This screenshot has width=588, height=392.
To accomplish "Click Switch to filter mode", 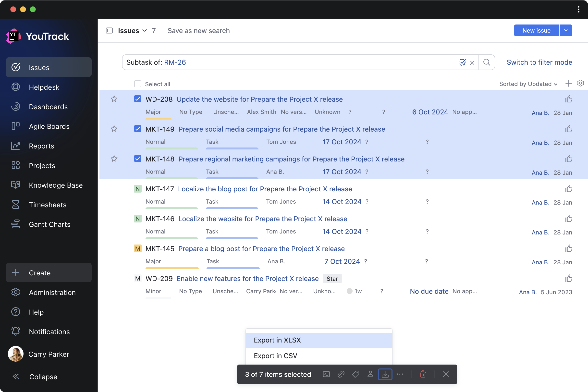I will 539,62.
